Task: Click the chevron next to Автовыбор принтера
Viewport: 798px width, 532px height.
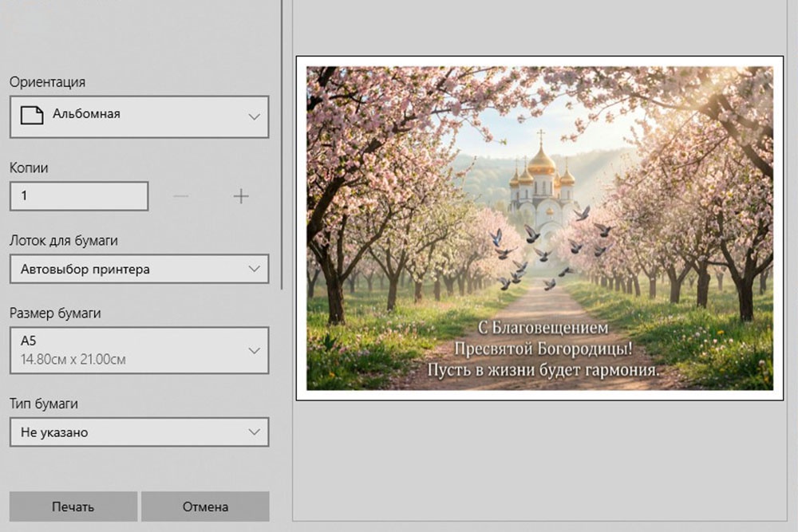Action: 254,269
